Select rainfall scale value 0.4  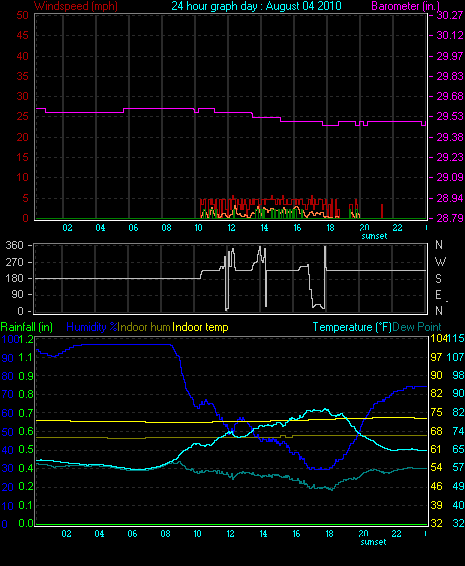[26, 468]
